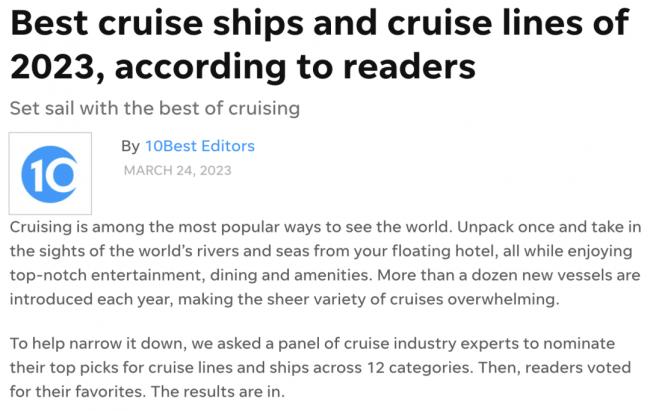Click the headline starting "Best cruise ships"

point(320,44)
